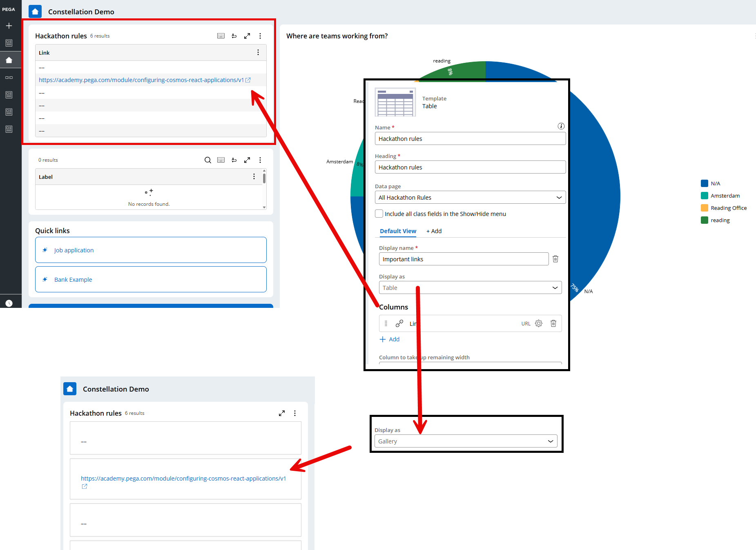The height and width of the screenshot is (550, 756).
Task: Open the density/table view icon above Hackathon rules
Action: click(221, 36)
